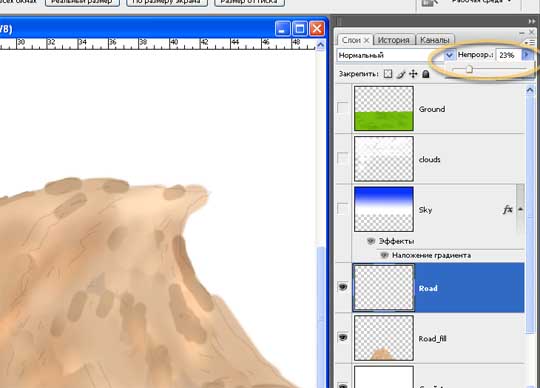Image resolution: width=540 pixels, height=388 pixels.
Task: Close the document window
Action: pos(317,29)
